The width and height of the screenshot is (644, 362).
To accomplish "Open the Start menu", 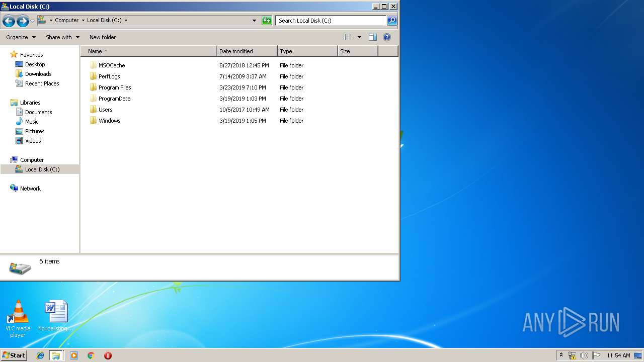I will click(14, 355).
